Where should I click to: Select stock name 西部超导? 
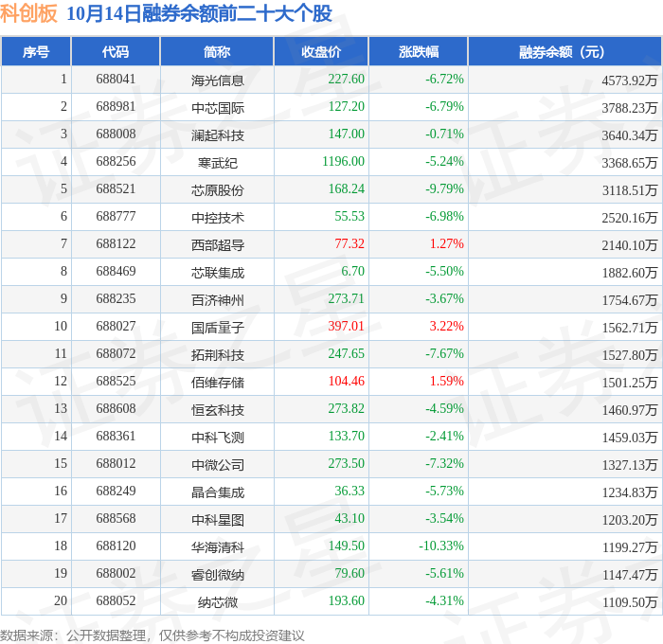click(x=217, y=245)
